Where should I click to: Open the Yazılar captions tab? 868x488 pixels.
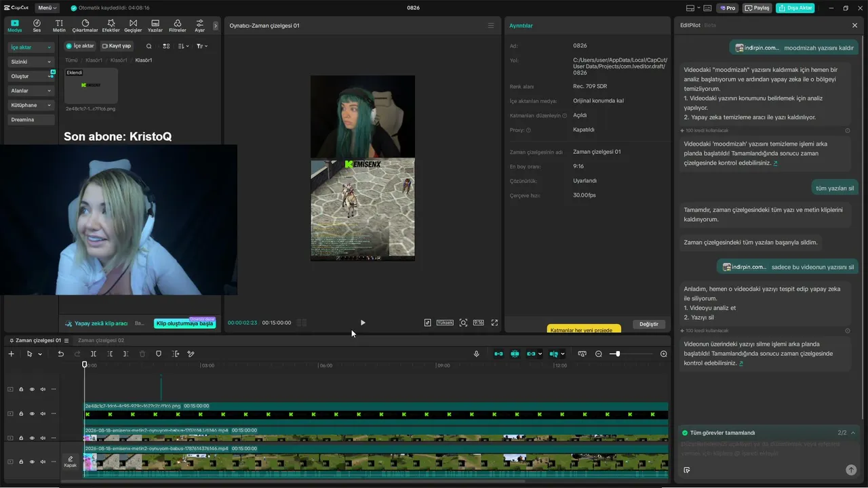[155, 26]
